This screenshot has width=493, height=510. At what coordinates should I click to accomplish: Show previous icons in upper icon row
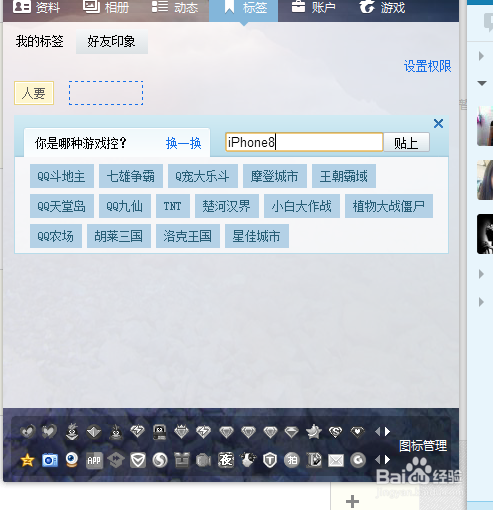coord(377,432)
